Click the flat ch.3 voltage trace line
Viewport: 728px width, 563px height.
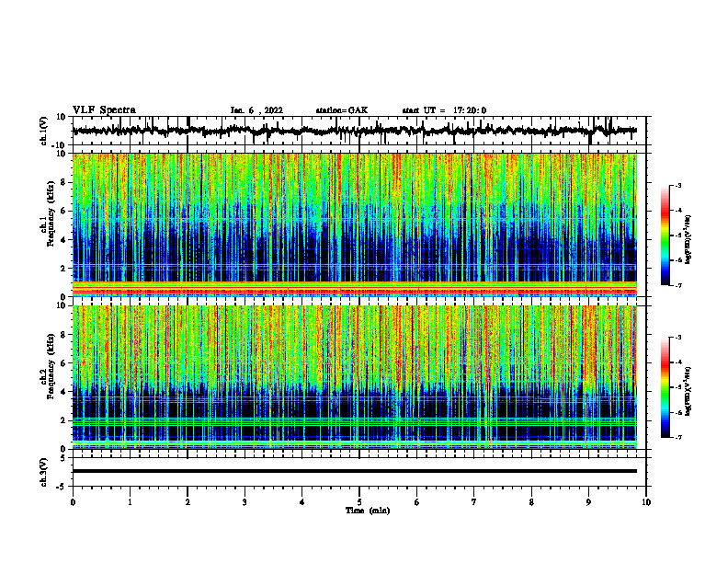click(354, 471)
